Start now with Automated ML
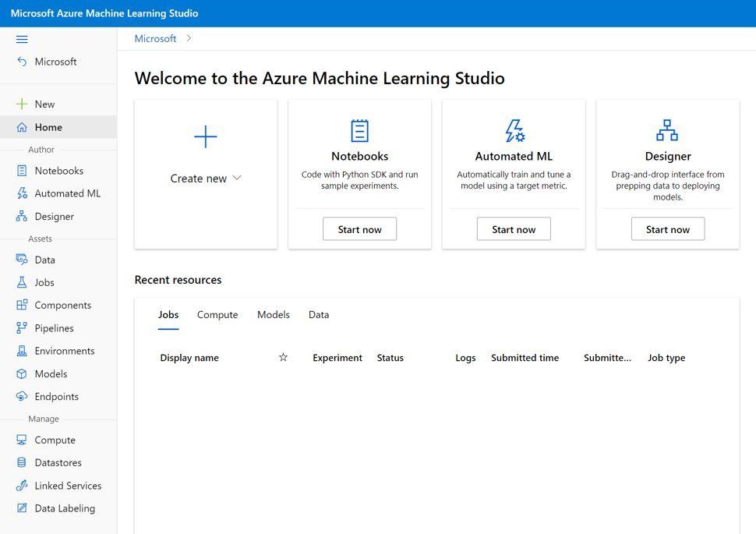Screen dimensions: 756x534 click(513, 228)
